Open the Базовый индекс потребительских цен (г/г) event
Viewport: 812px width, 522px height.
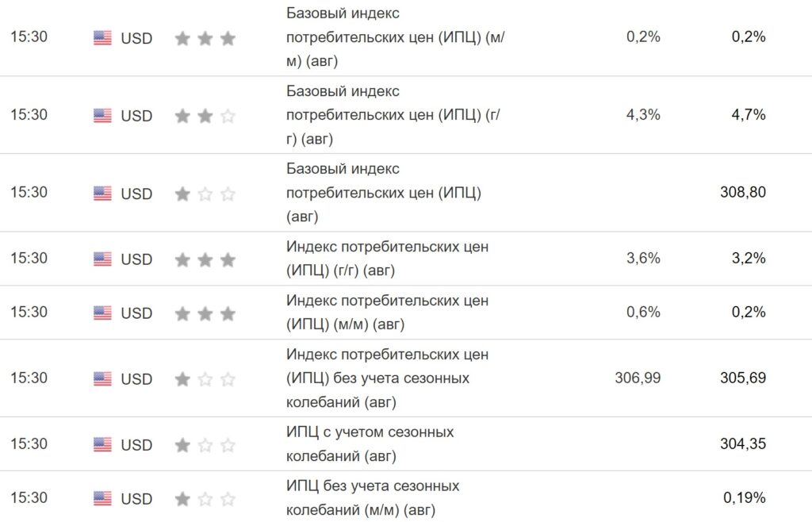(x=393, y=114)
